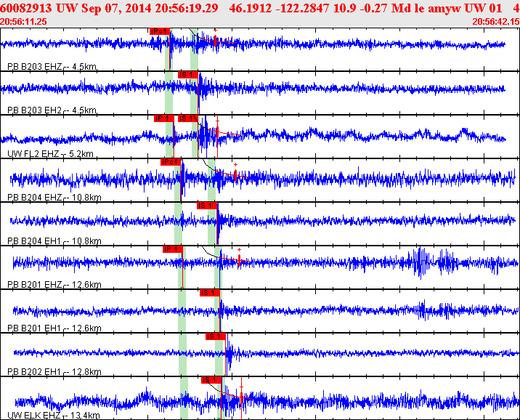Pick the iS 1 flag on PB B204 EH1
Viewport: 520px width, 420px height.
point(207,206)
